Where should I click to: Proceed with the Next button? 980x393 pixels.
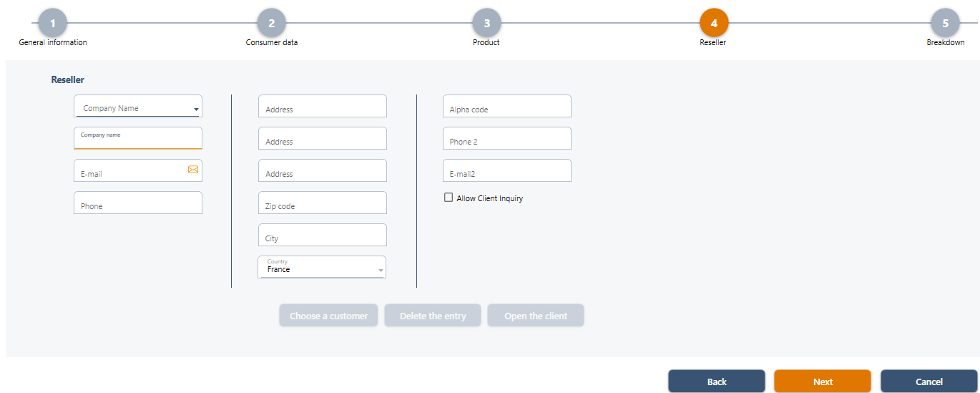click(823, 382)
